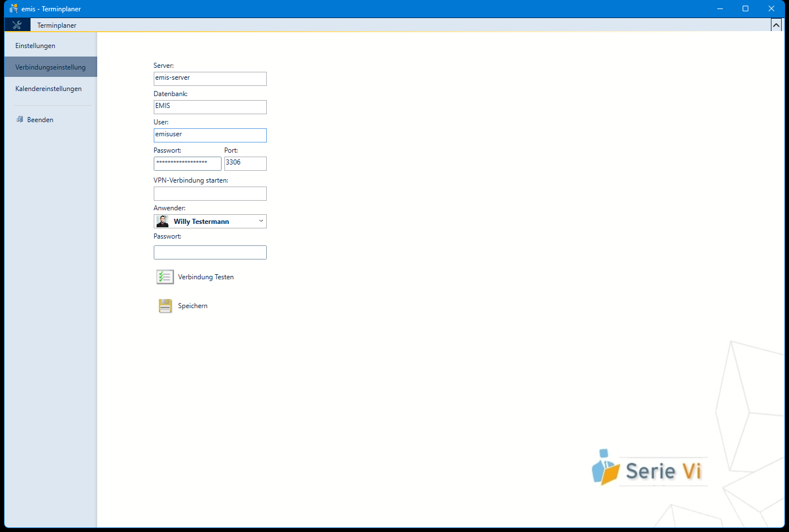Click the emis app icon in title bar
This screenshot has width=789, height=532.
14,8
